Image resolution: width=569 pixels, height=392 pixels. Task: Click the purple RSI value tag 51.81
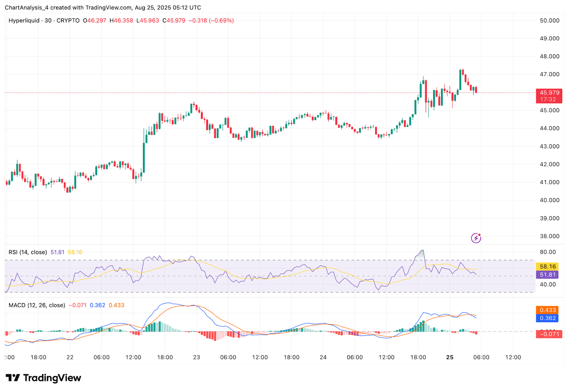(547, 275)
